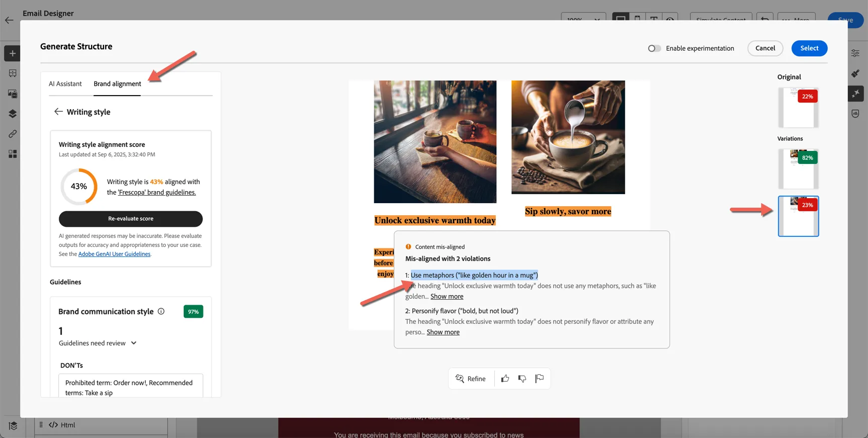868x438 pixels.
Task: Click the 43% alignment score ring
Action: coord(79,187)
